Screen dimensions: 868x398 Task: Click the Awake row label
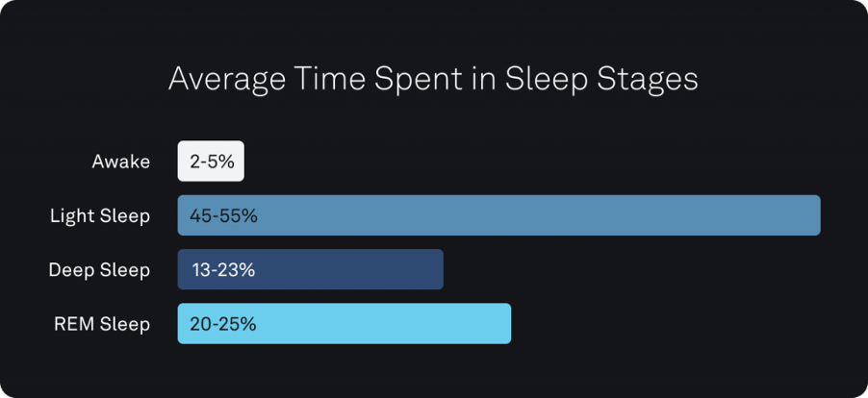[x=121, y=162]
